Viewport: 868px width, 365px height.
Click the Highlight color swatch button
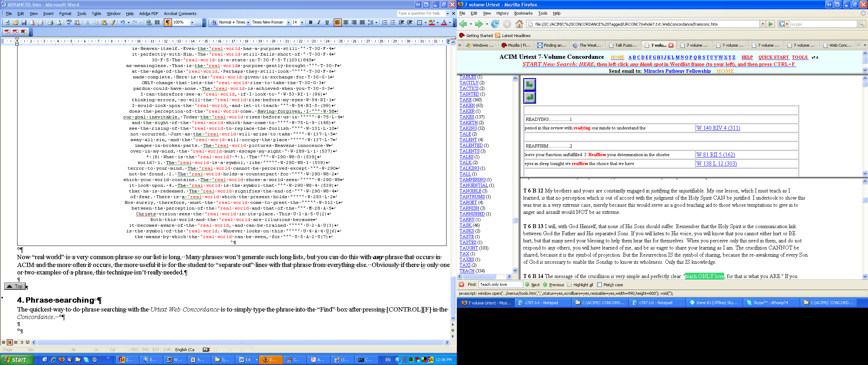pos(432,22)
